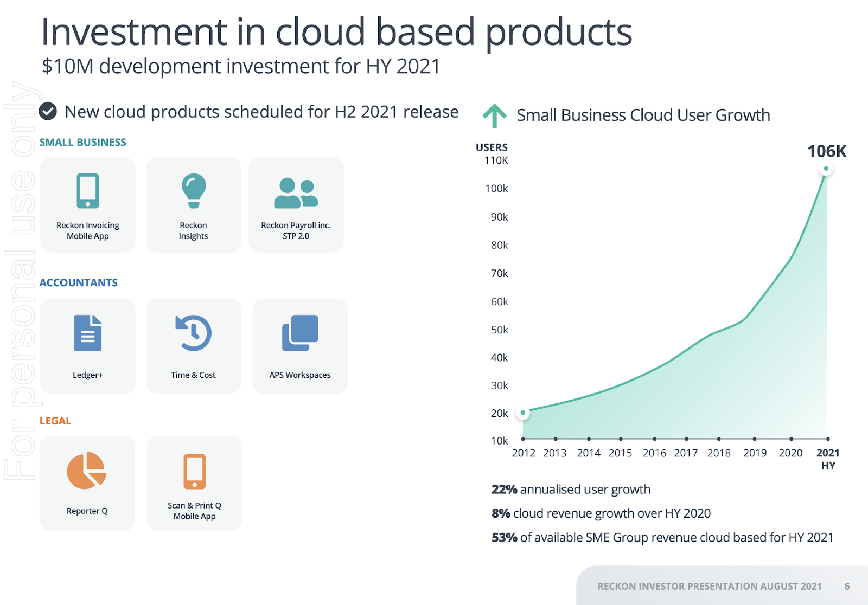The height and width of the screenshot is (605, 868).
Task: Click the 2016 x-axis label
Action: (x=654, y=453)
